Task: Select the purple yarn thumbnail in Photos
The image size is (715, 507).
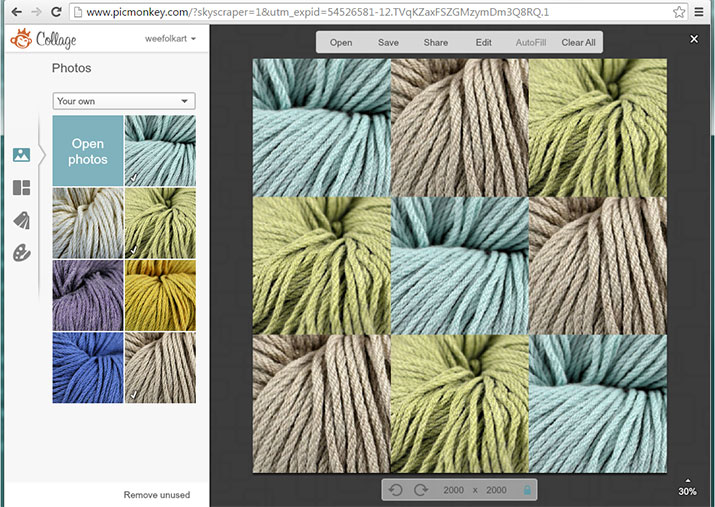Action: point(88,295)
